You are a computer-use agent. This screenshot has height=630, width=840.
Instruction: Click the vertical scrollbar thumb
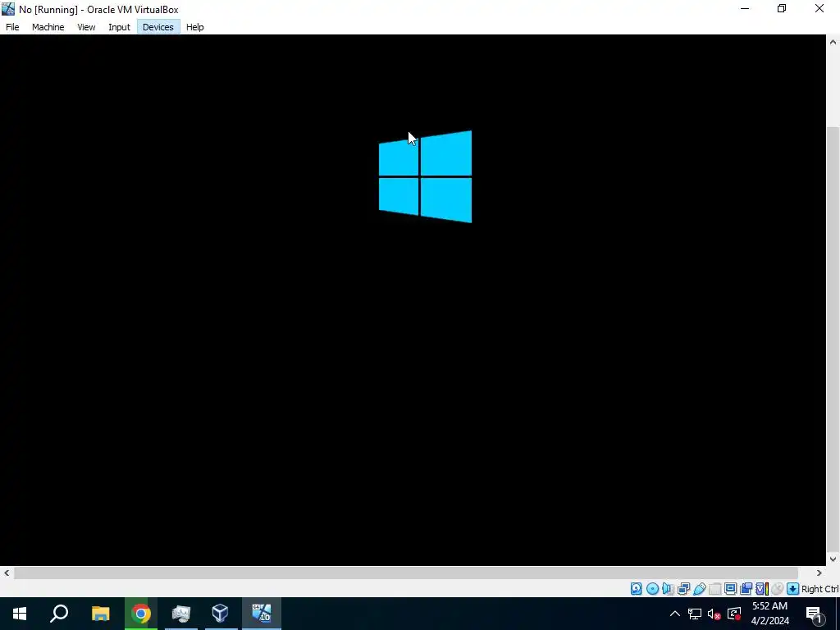pos(833,338)
